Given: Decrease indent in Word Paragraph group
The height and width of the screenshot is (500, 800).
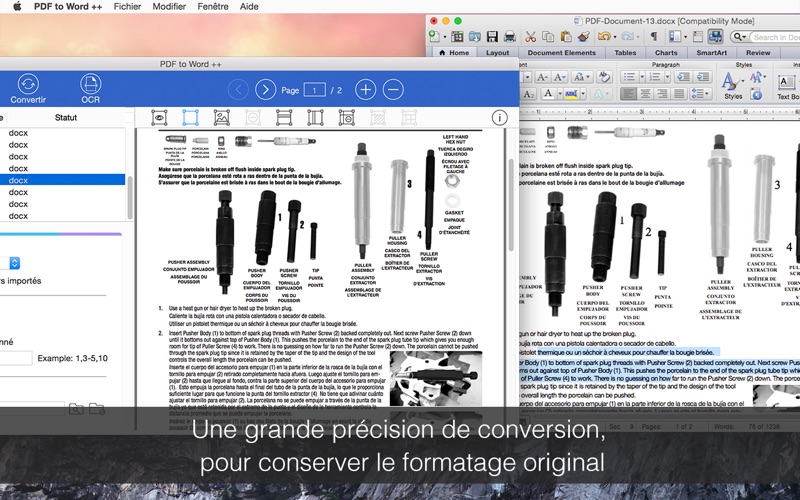Looking at the screenshot, I should (682, 77).
